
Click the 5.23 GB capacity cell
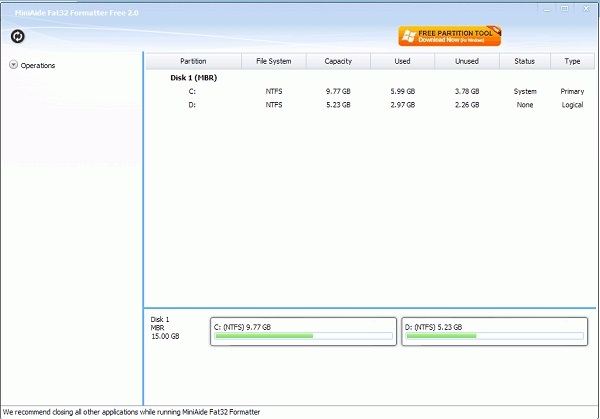point(338,105)
